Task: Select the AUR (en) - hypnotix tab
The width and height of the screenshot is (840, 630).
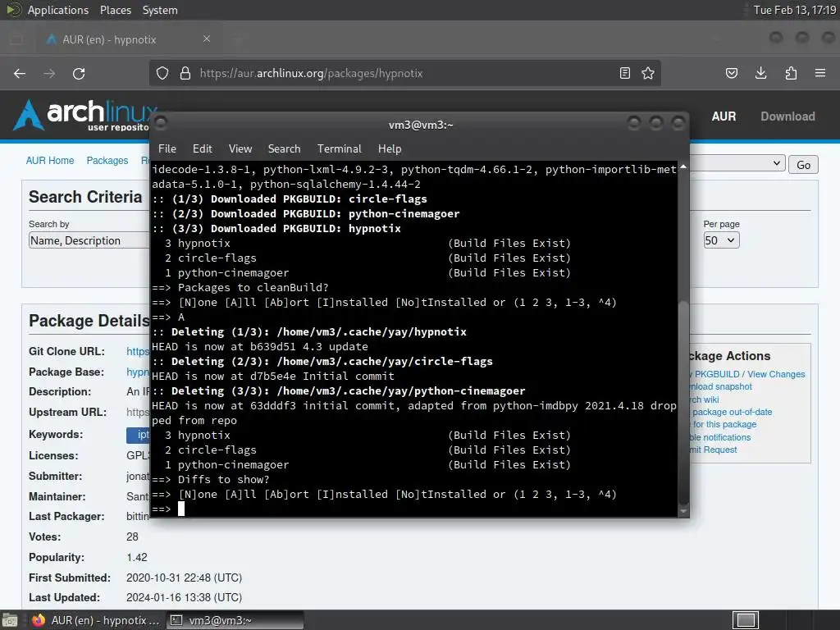Action: click(x=127, y=39)
